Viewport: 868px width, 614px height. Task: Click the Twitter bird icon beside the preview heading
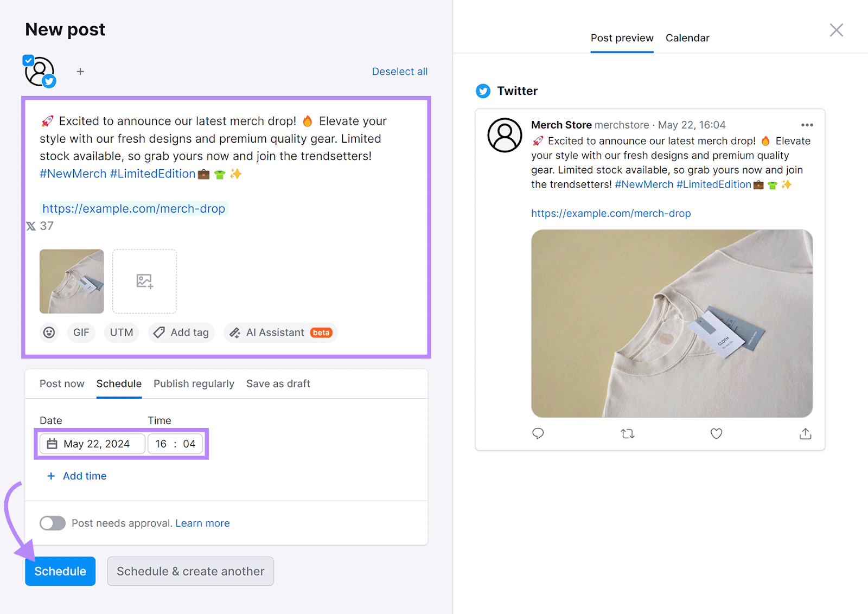click(483, 91)
